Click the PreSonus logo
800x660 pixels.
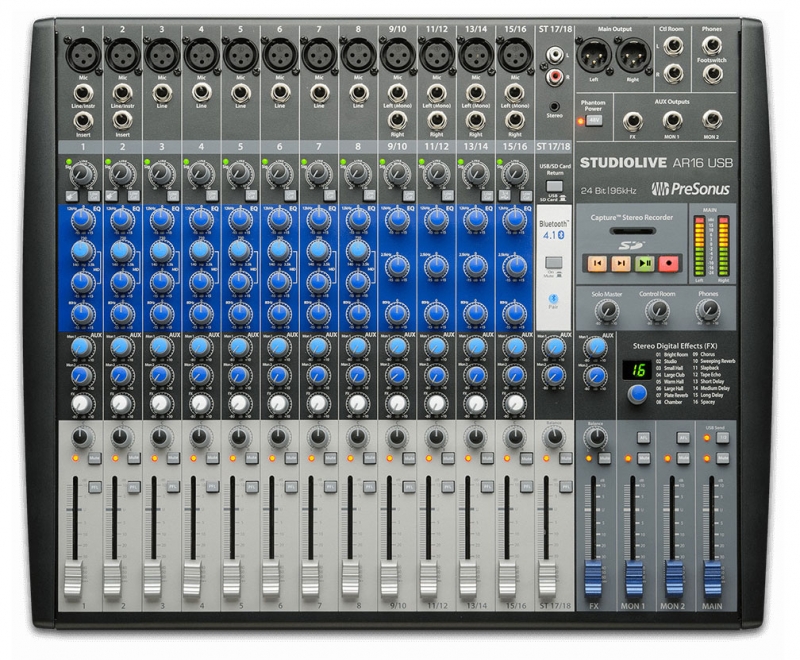click(690, 189)
